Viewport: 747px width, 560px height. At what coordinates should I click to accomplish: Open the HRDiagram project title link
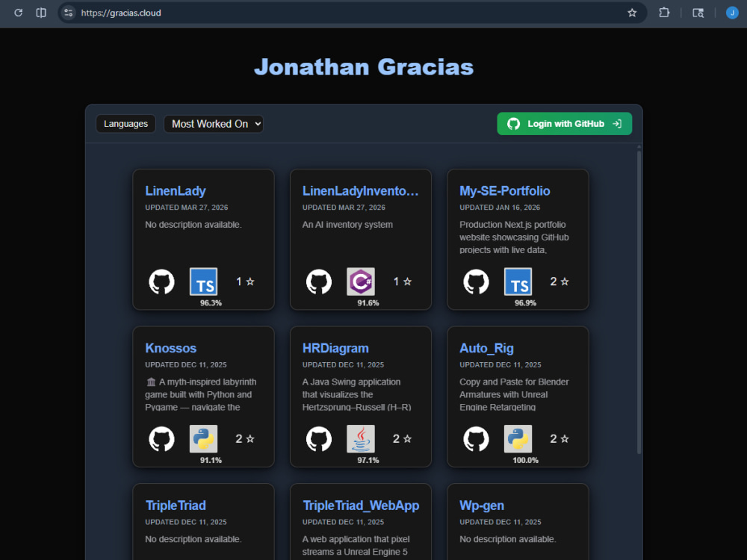(335, 348)
